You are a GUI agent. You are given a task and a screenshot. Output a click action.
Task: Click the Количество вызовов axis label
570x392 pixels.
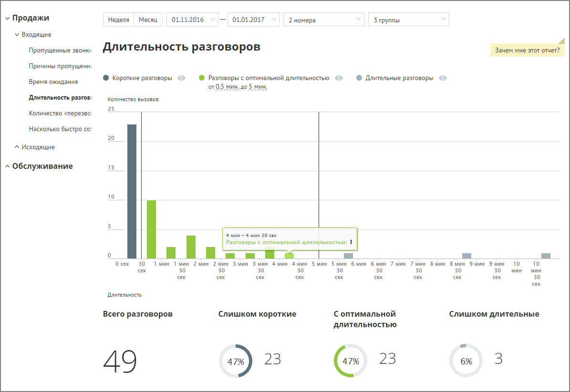click(133, 99)
